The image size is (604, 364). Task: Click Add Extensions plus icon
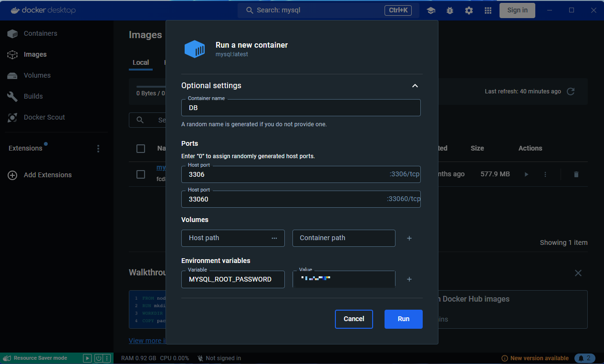(x=12, y=175)
